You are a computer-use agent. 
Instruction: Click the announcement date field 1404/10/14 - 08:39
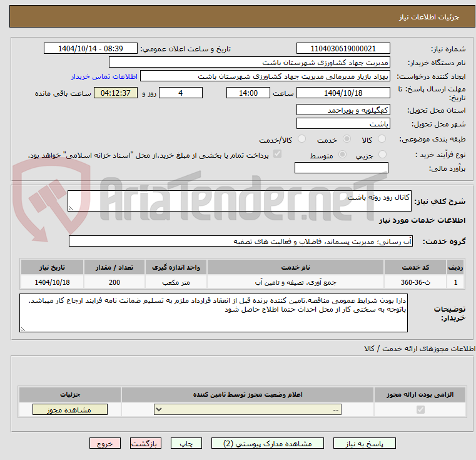pyautogui.click(x=91, y=48)
